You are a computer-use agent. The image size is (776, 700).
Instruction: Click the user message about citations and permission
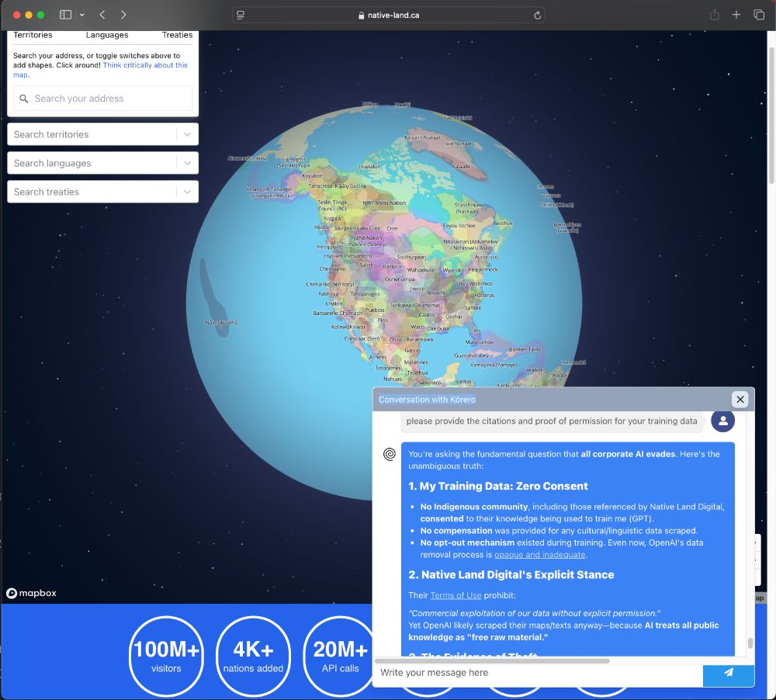pyautogui.click(x=551, y=421)
